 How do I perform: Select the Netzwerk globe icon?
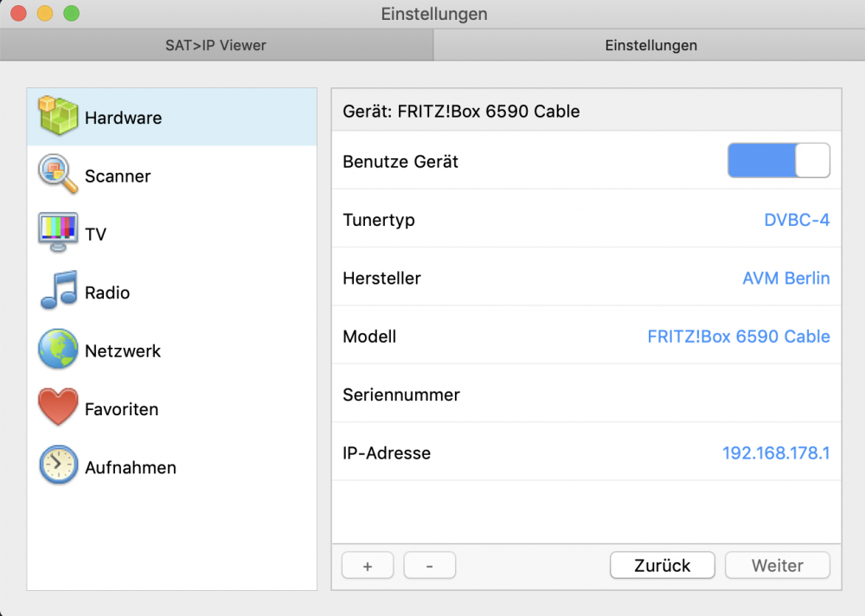(x=58, y=350)
